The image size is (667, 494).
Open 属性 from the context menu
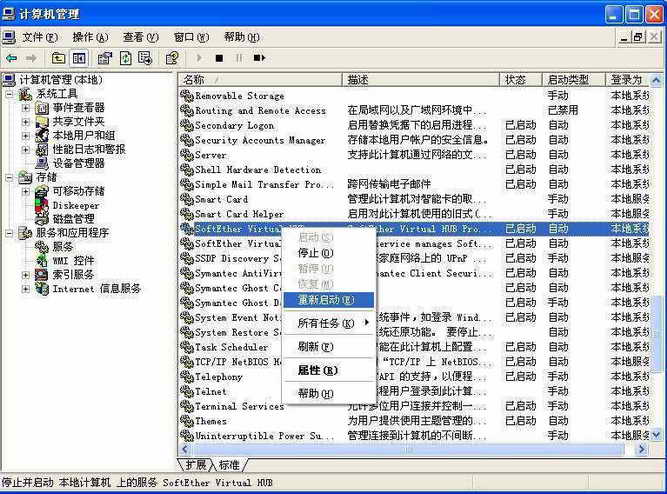point(317,370)
